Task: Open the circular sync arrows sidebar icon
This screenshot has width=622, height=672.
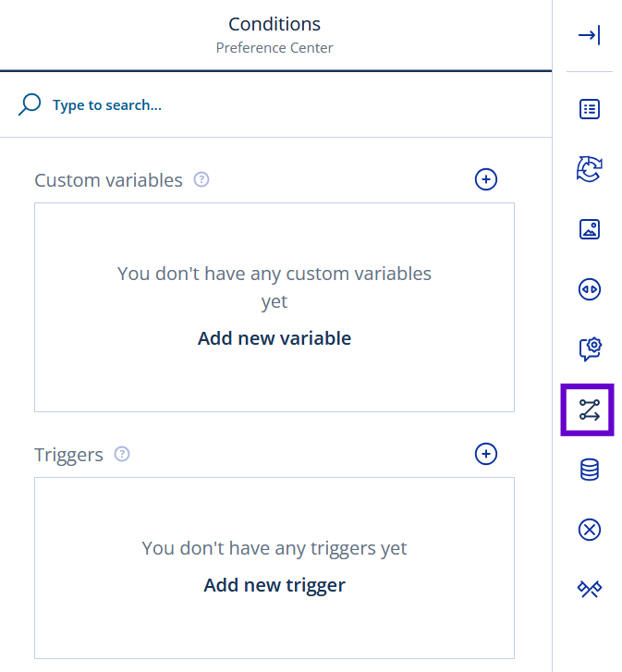Action: (590, 169)
